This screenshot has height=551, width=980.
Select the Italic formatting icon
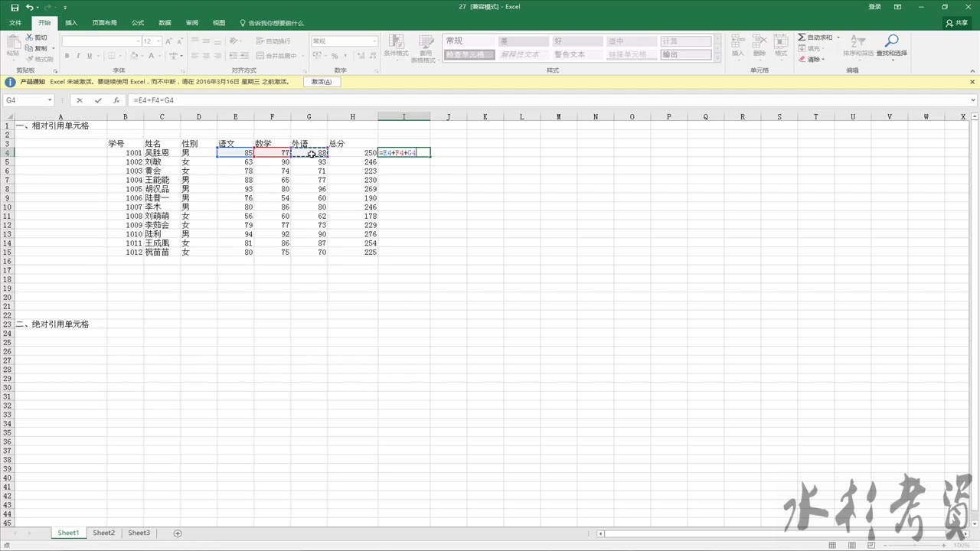click(x=79, y=56)
